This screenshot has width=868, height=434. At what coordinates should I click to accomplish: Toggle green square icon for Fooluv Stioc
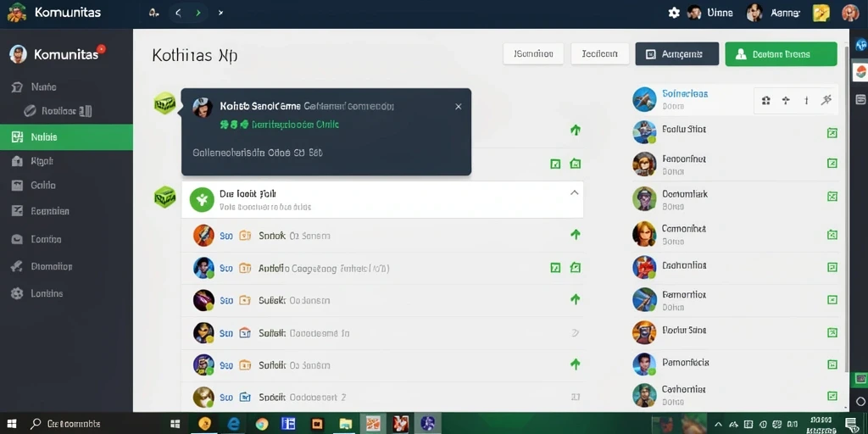coord(832,133)
